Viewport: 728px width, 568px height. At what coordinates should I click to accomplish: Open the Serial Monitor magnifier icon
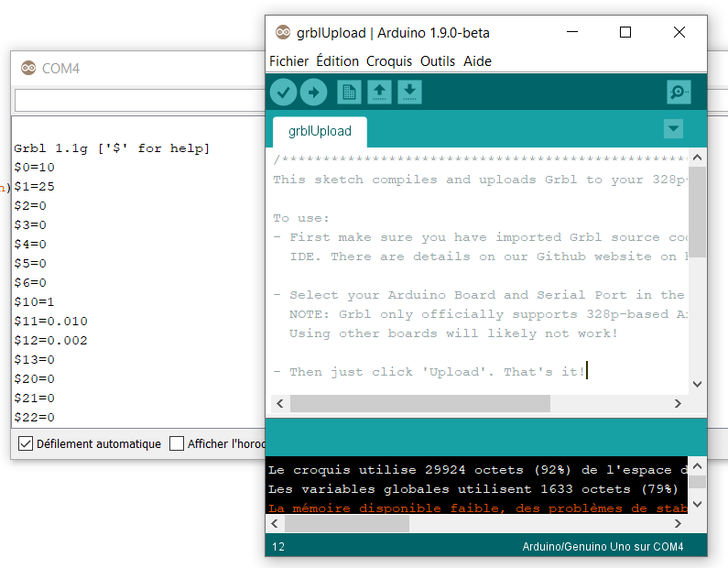coord(679,92)
